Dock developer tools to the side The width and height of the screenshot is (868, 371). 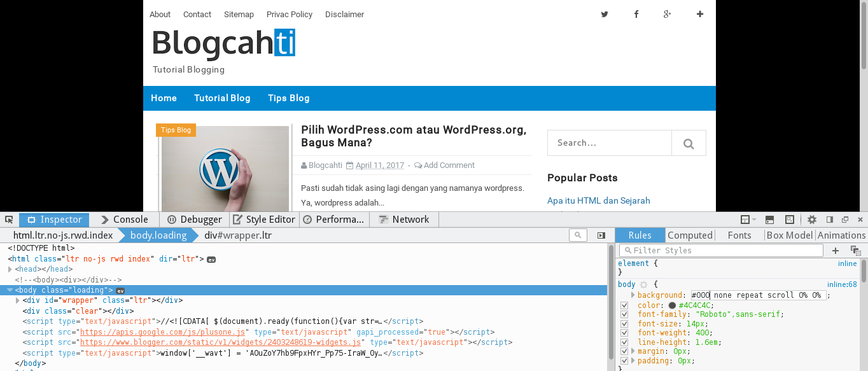click(x=829, y=219)
